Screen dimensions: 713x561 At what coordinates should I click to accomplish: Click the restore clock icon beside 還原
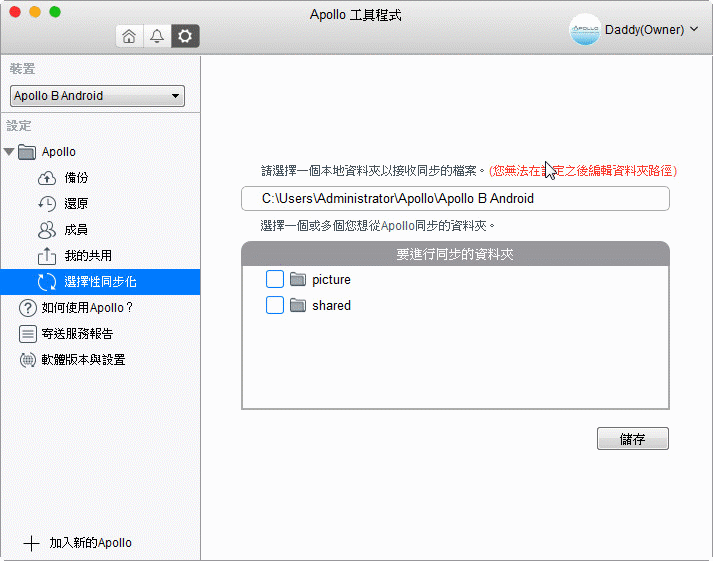[47, 204]
